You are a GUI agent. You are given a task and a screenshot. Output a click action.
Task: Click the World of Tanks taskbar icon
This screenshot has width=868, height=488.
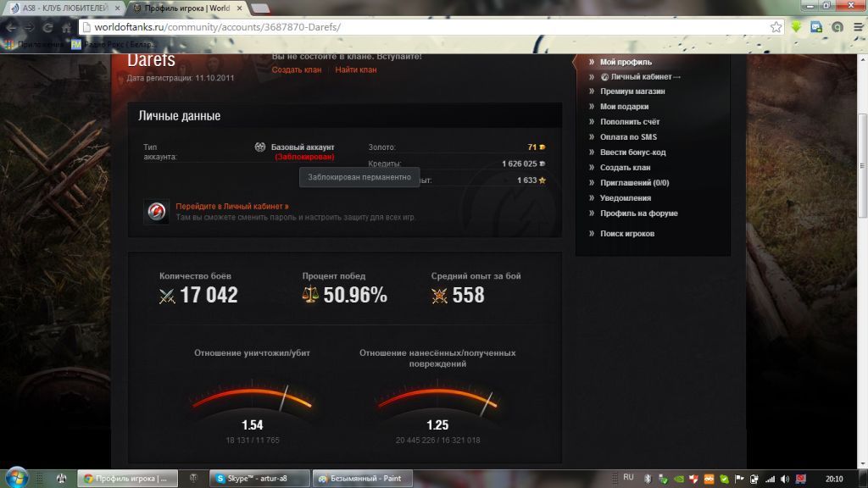[x=193, y=478]
